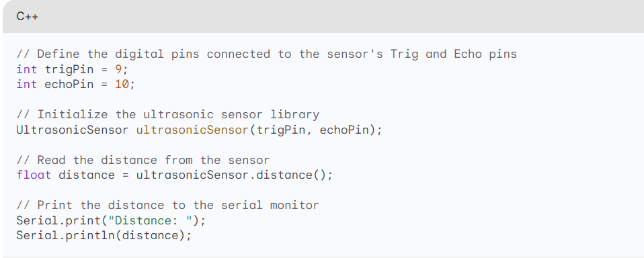The height and width of the screenshot is (258, 644).
Task: Click the orange ultrasonicSensor constructor name
Action: point(192,130)
